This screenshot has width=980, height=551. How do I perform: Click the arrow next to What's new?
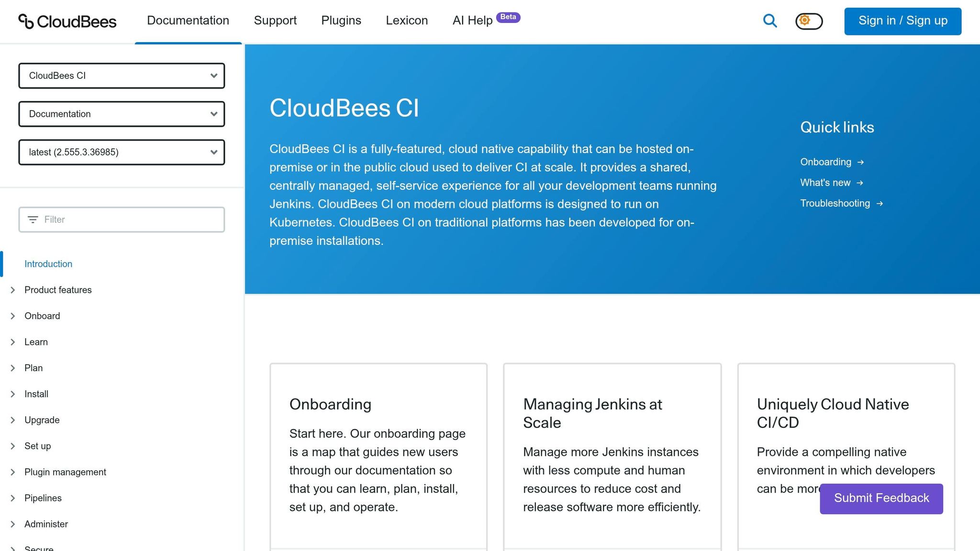coord(860,183)
